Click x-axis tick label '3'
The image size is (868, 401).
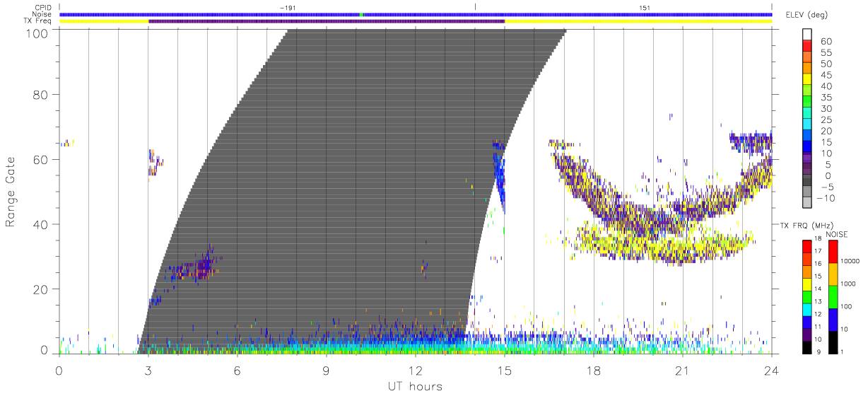click(148, 370)
